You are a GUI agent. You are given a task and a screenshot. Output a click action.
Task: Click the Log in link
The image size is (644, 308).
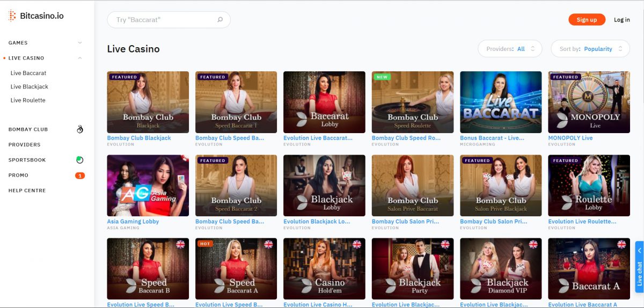coord(622,20)
